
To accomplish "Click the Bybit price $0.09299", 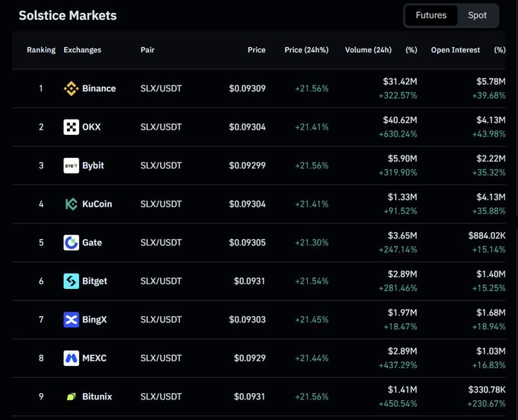I will [247, 165].
